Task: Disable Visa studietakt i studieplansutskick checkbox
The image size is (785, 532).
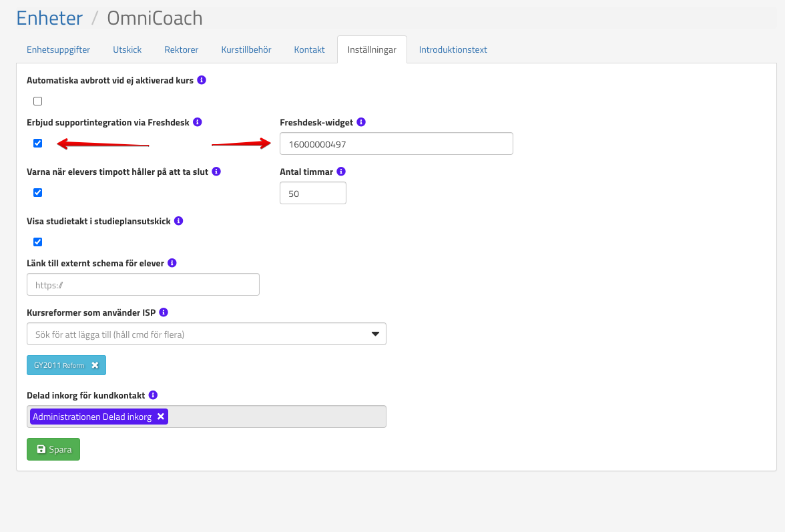Action: pos(38,242)
